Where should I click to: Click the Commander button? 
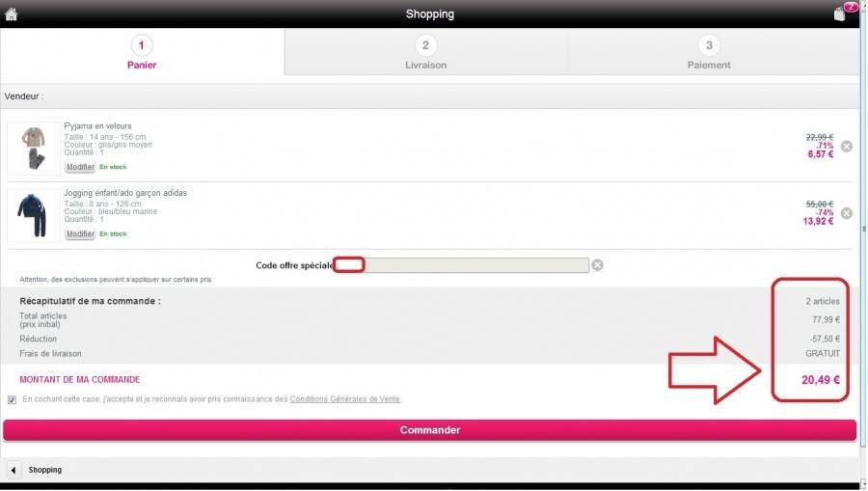(429, 430)
